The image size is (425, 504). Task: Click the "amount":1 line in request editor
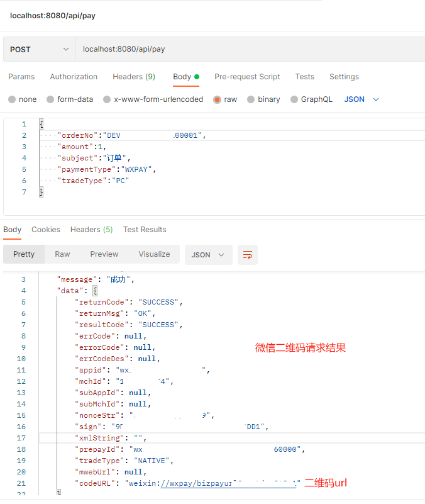(x=82, y=147)
